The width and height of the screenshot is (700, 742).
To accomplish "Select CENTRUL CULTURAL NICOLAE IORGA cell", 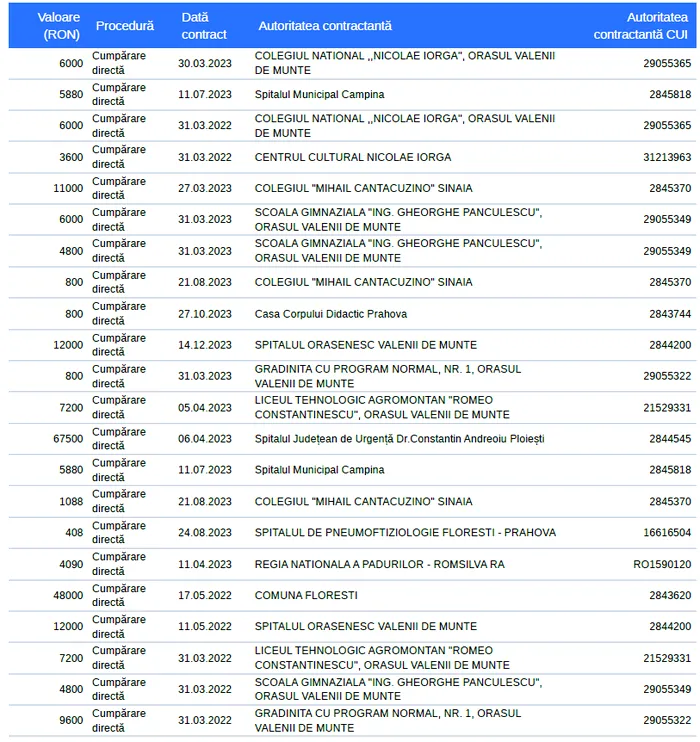I will pyautogui.click(x=353, y=157).
